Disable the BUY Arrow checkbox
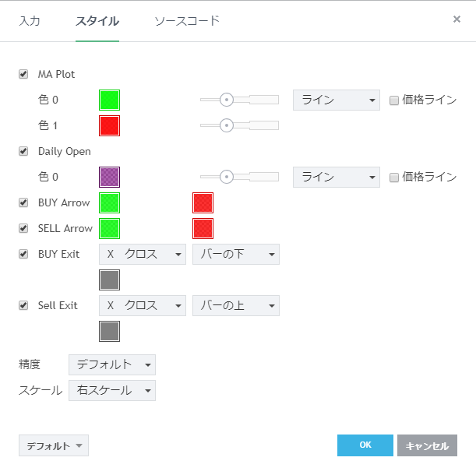 [23, 202]
